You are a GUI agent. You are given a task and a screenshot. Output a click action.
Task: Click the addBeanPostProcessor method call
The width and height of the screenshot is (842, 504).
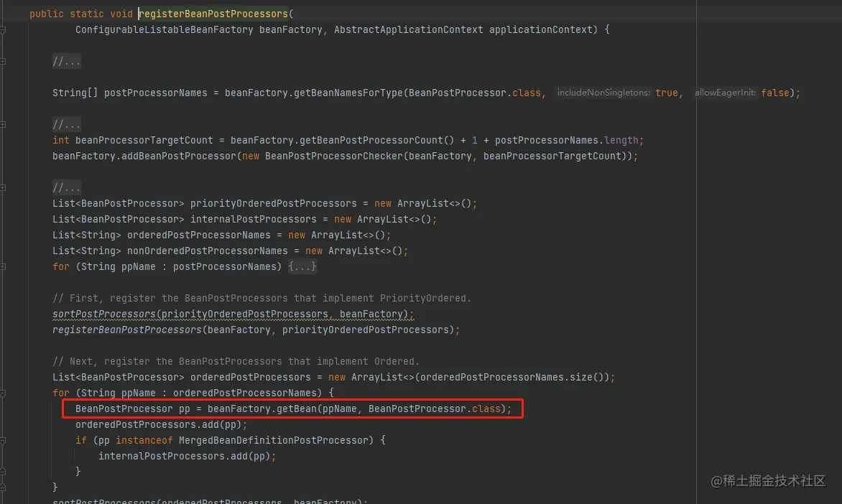(179, 157)
